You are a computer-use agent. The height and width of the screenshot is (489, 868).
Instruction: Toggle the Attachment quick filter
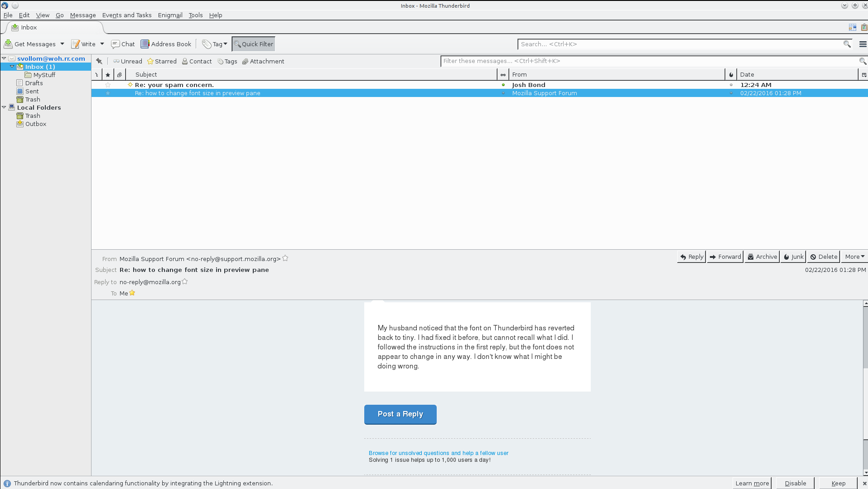pyautogui.click(x=263, y=61)
